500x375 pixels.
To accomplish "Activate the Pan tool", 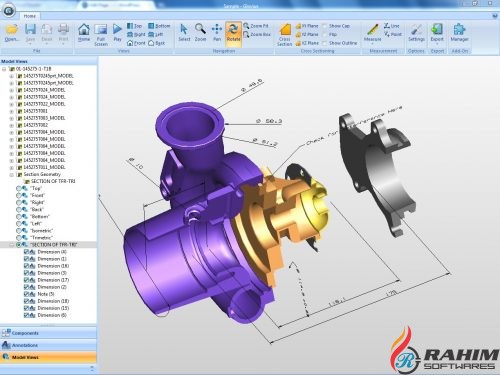I will [217, 32].
